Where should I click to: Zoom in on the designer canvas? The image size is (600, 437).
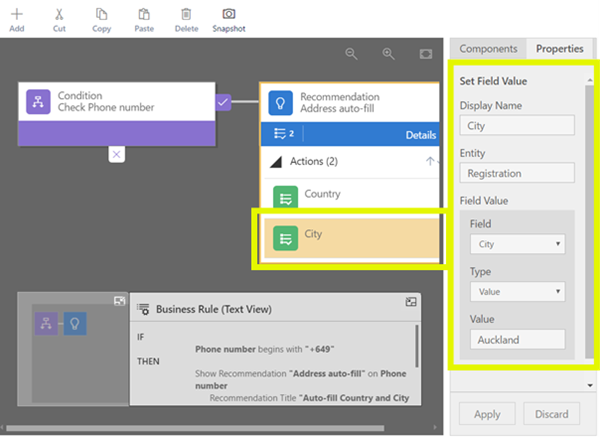click(388, 54)
